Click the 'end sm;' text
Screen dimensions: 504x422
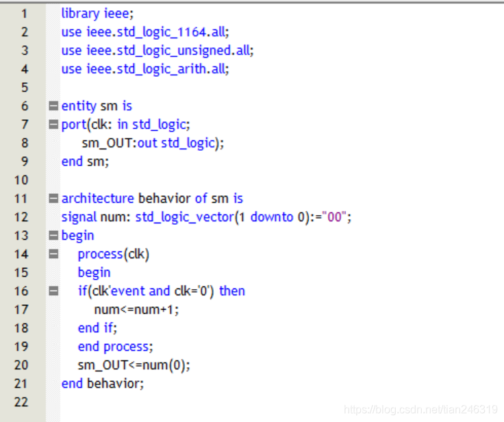pos(85,162)
